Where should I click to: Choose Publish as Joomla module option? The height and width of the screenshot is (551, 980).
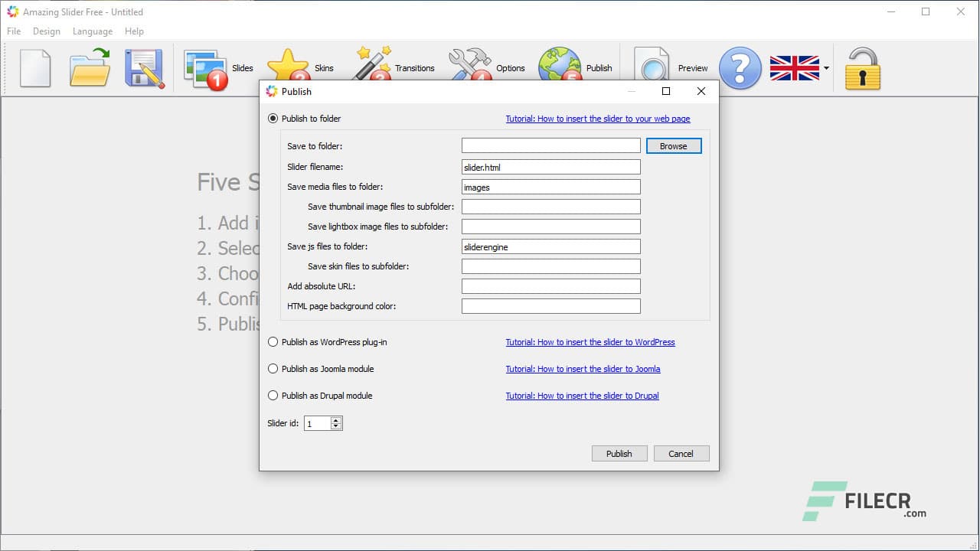click(273, 369)
